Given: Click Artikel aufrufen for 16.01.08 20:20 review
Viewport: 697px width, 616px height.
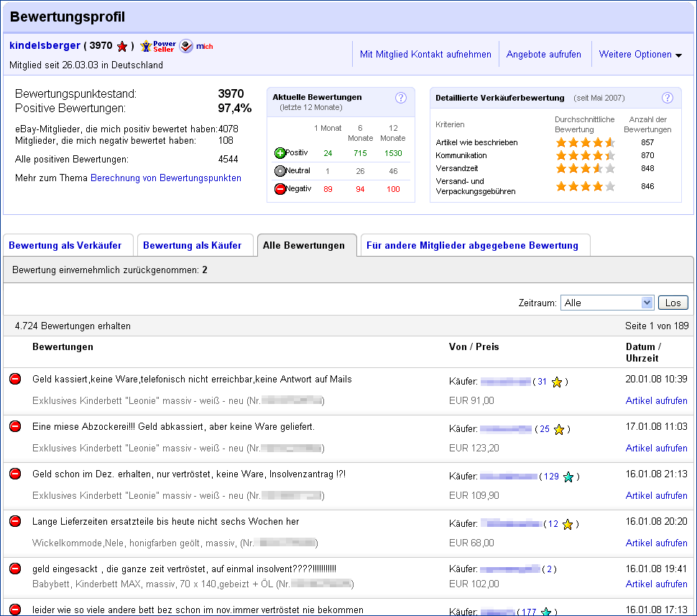Looking at the screenshot, I should click(656, 543).
